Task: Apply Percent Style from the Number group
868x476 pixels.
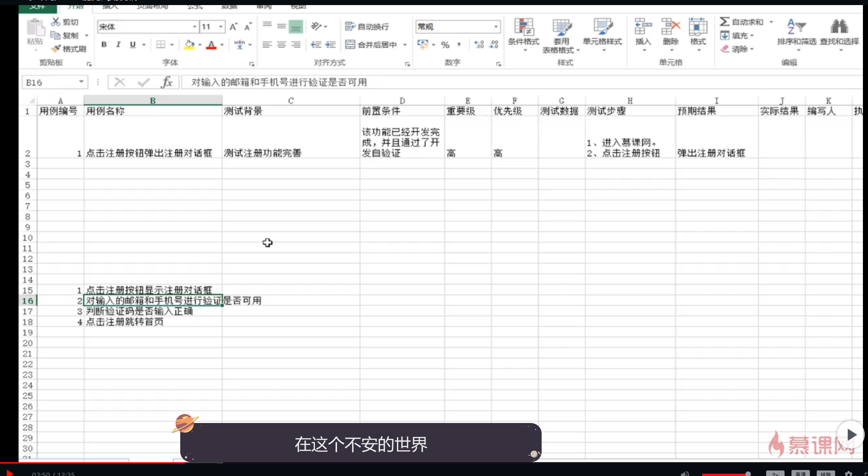Action: tap(445, 45)
